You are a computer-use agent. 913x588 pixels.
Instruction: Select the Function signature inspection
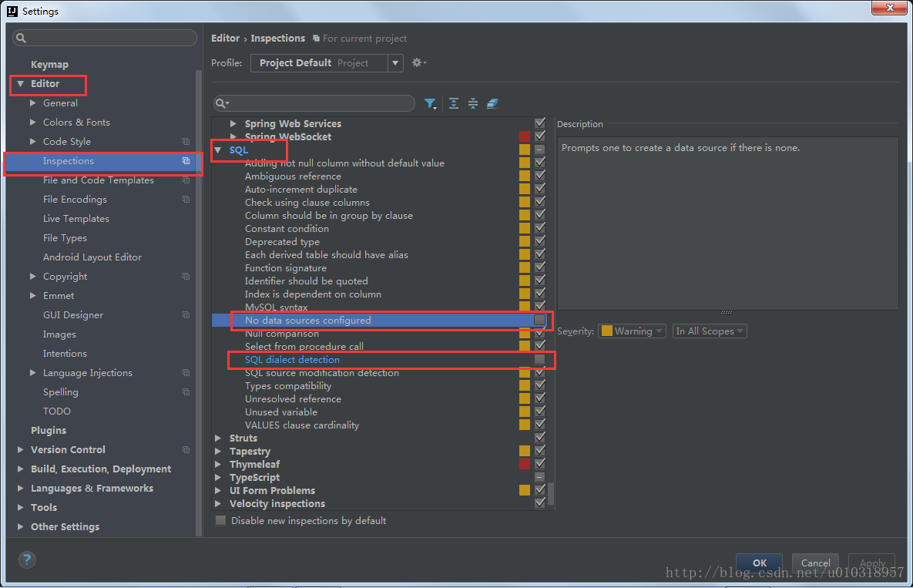[x=285, y=268]
